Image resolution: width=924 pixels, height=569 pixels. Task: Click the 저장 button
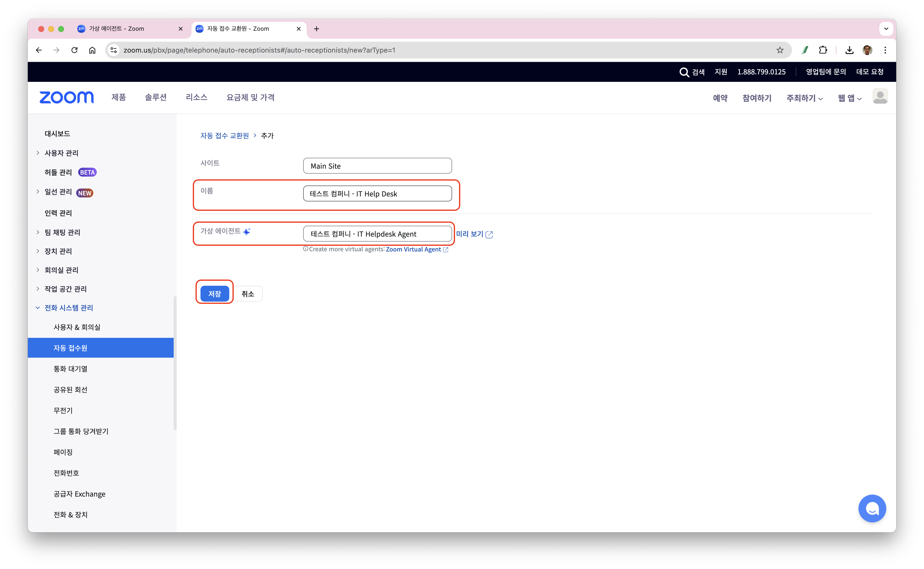click(215, 293)
